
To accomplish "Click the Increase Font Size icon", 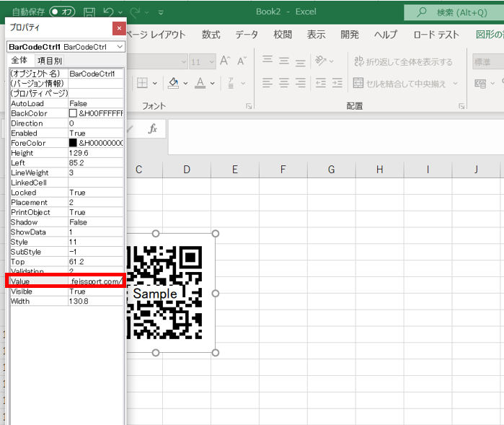I will [225, 61].
